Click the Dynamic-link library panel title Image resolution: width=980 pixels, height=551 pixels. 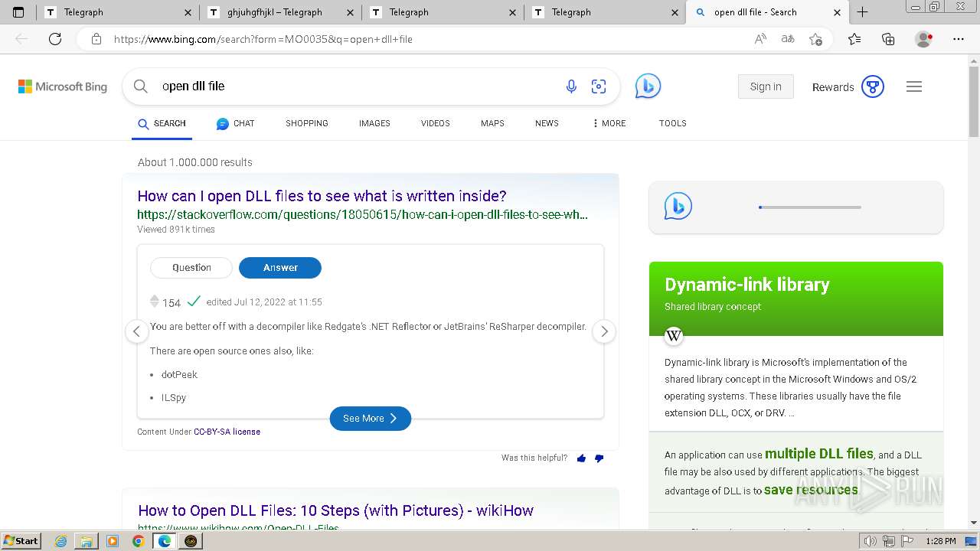pos(747,285)
